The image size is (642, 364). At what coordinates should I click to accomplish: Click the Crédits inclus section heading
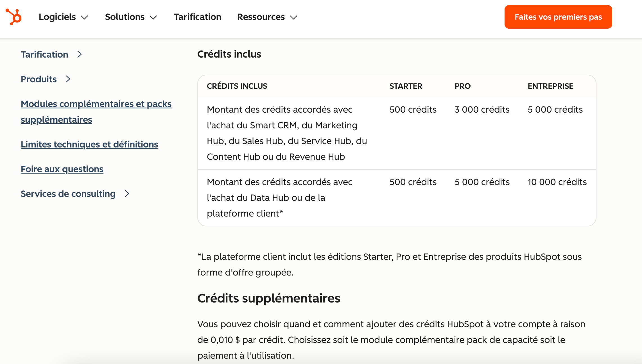pyautogui.click(x=229, y=54)
